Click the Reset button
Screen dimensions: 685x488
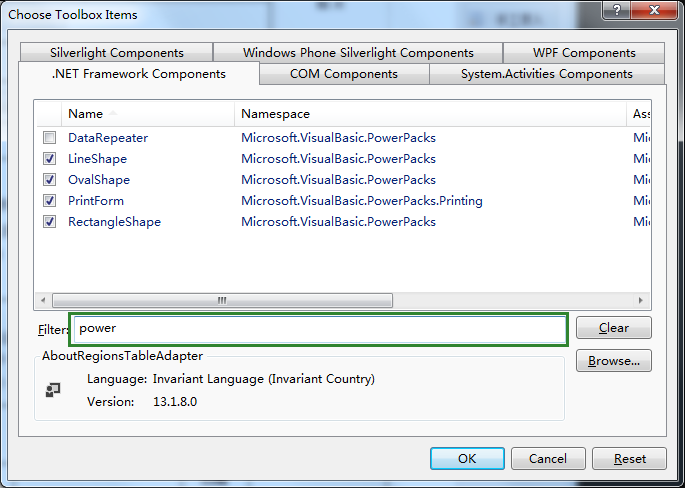[630, 458]
